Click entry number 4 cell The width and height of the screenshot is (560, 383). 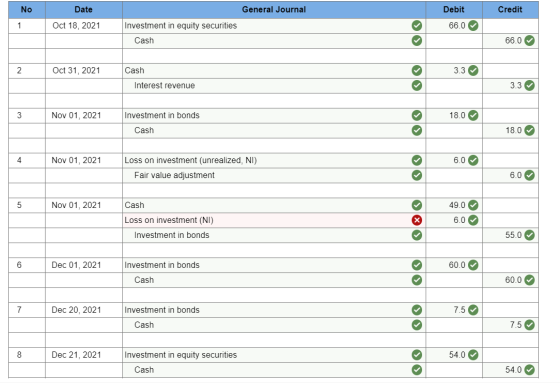point(27,160)
